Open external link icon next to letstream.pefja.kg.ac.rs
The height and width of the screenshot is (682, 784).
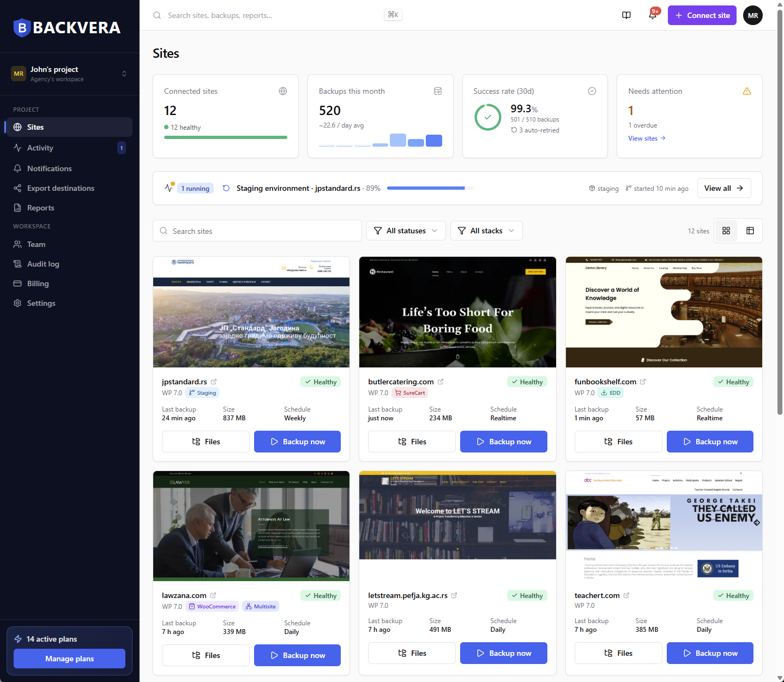(454, 595)
